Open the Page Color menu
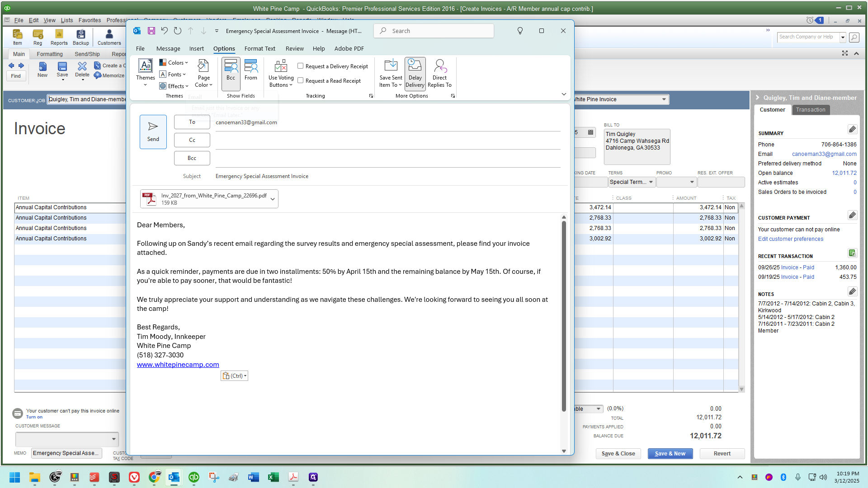 [203, 73]
